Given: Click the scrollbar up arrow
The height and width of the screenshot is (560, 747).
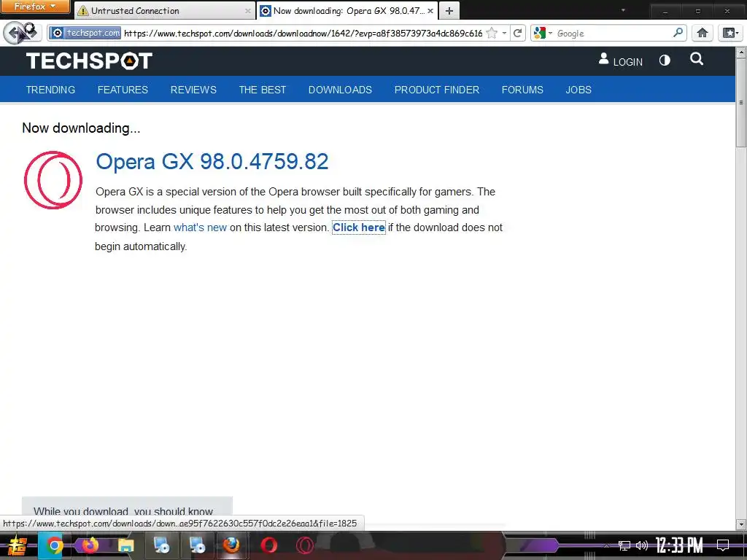Looking at the screenshot, I should point(741,52).
